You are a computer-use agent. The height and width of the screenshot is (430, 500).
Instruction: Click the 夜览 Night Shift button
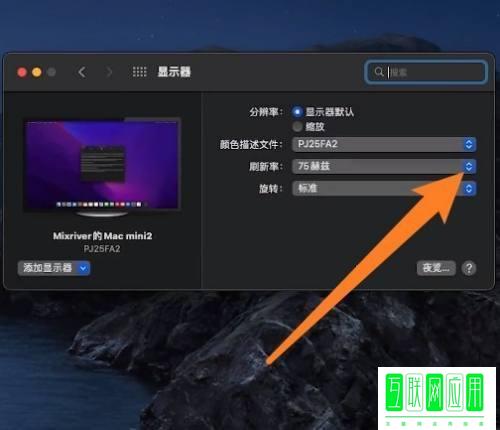(x=436, y=268)
